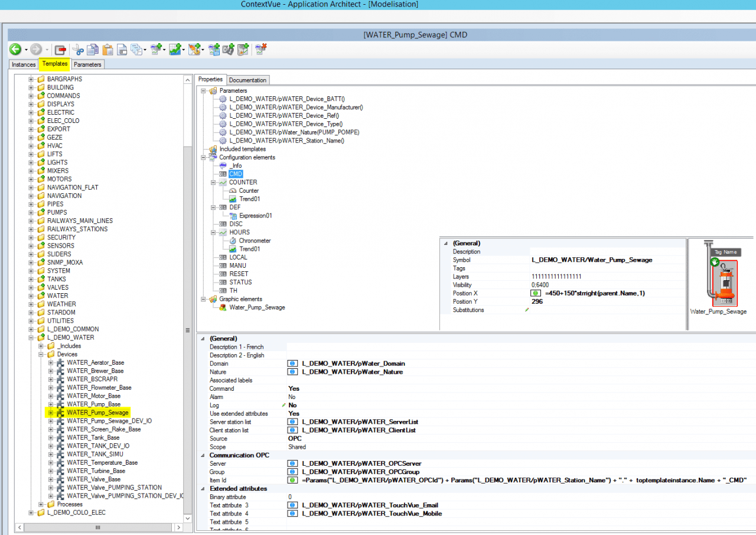
Task: Click the template tree vertical scrollbar handle
Action: [188, 330]
